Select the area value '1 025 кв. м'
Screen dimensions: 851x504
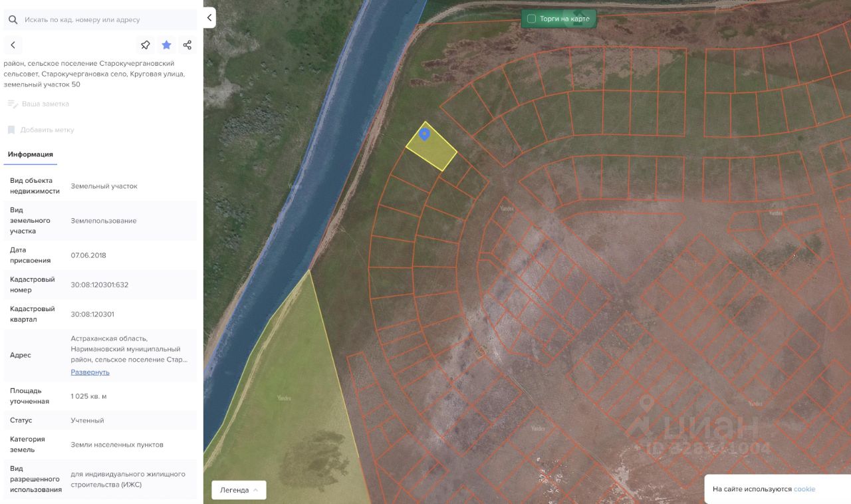89,396
